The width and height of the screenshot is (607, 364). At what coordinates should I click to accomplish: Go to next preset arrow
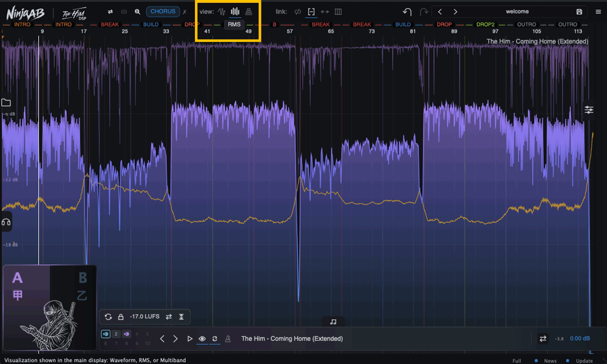[455, 12]
